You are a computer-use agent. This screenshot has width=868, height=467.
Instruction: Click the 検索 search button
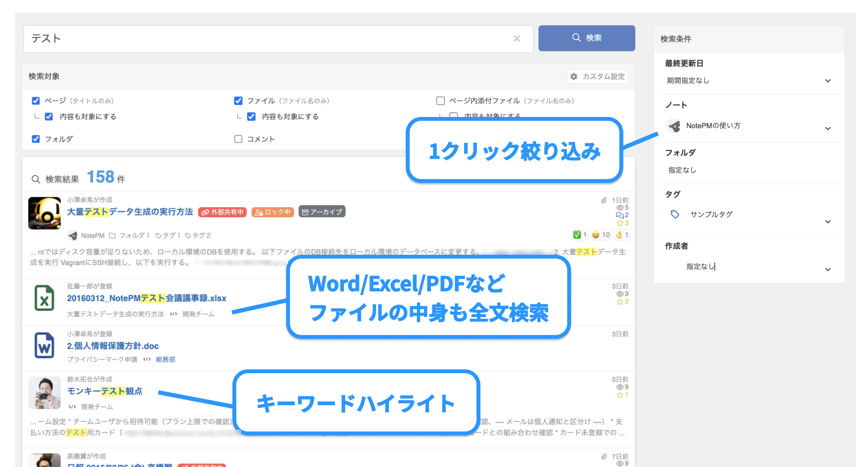click(587, 38)
